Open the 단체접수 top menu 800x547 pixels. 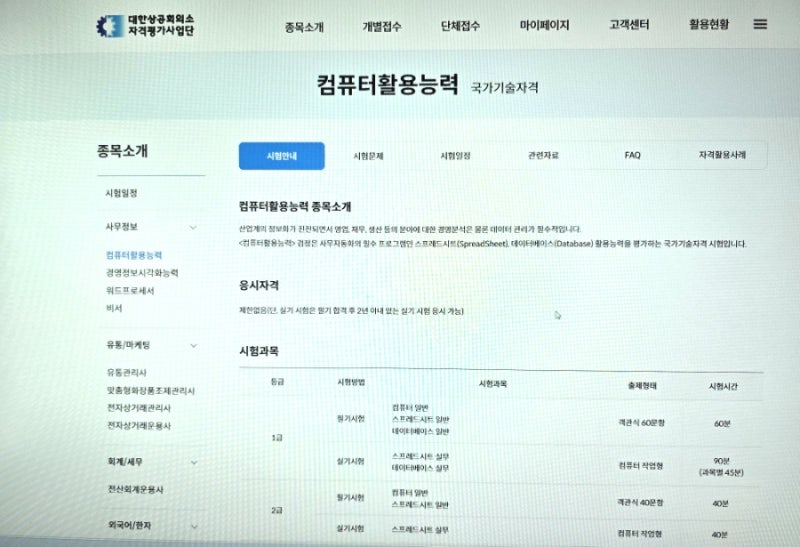[x=460, y=26]
